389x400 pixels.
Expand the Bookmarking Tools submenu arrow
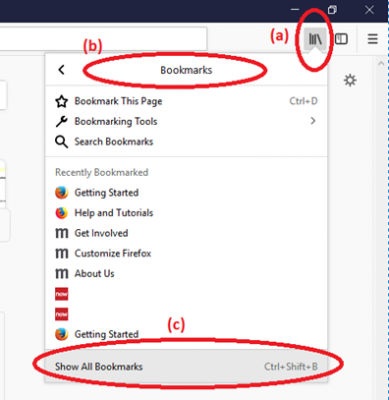(313, 121)
